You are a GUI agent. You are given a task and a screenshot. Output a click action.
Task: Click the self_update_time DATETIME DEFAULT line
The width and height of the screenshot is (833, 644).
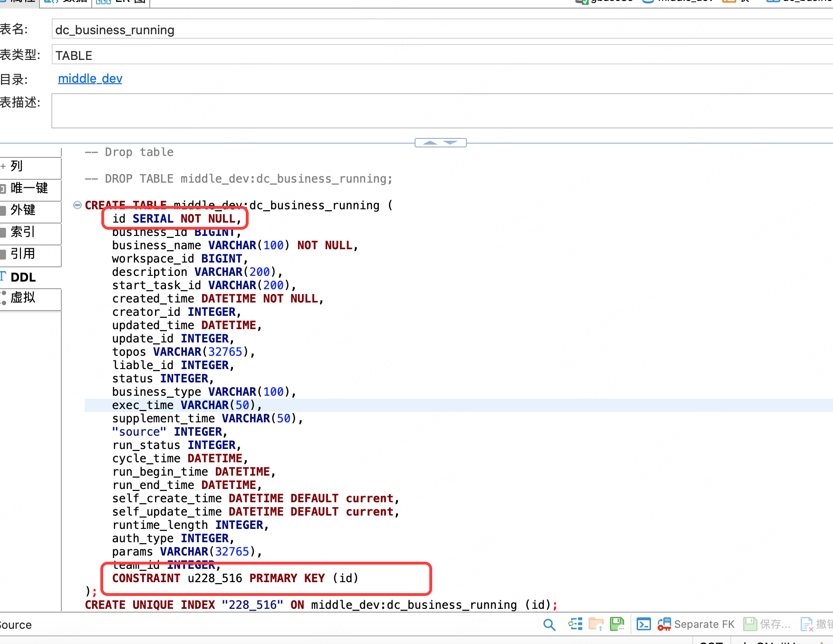[256, 512]
